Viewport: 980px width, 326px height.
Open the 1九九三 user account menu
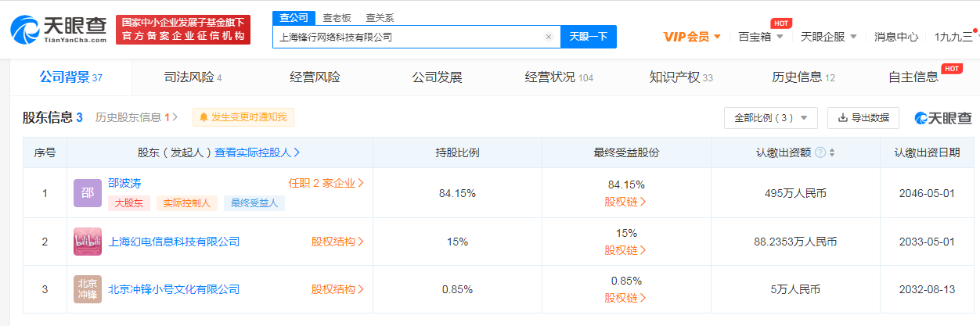(957, 37)
